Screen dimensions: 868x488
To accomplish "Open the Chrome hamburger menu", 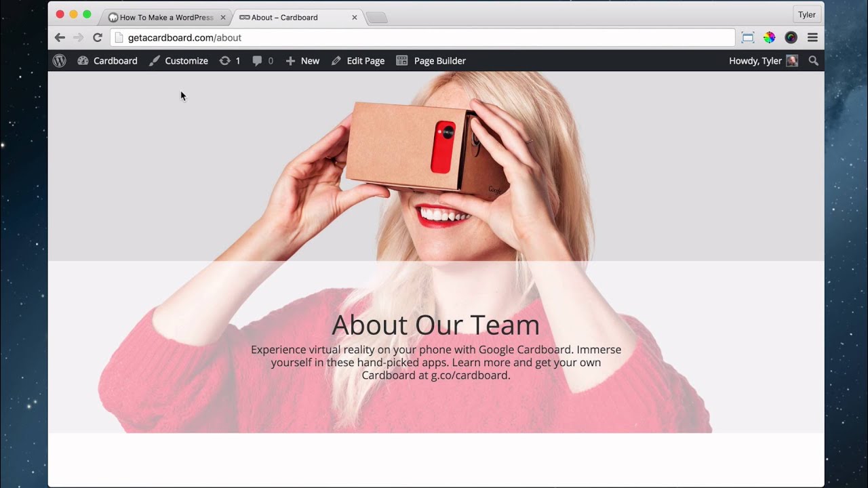I will click(x=812, y=38).
